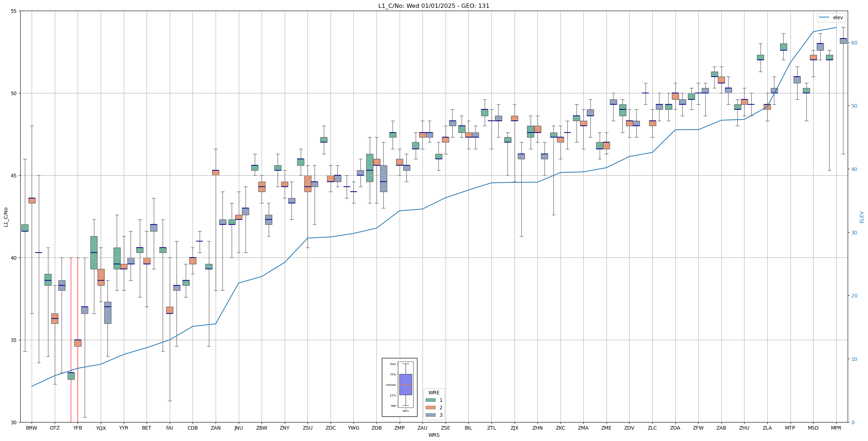Viewport: 868px width, 441px height.
Task: Click the 55 tick on left axis
Action: [14, 11]
